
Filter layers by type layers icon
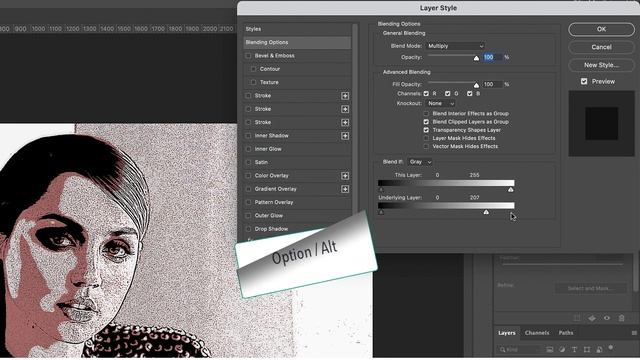click(574, 349)
